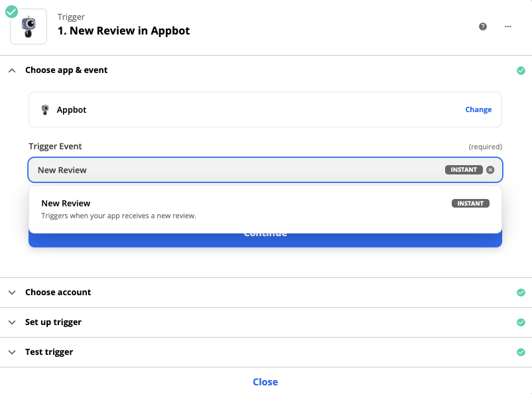Click the 'Trigger Event' field label
The height and width of the screenshot is (394, 532).
click(x=55, y=147)
